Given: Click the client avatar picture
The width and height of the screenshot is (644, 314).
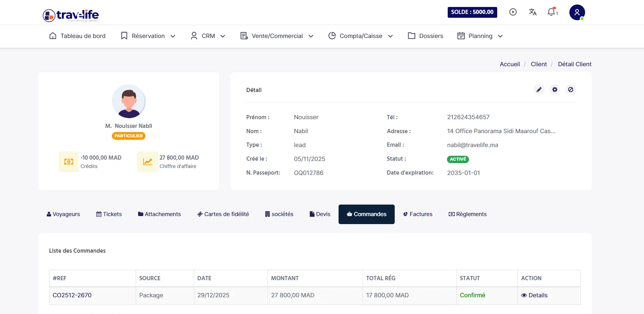Looking at the screenshot, I should coord(129,101).
